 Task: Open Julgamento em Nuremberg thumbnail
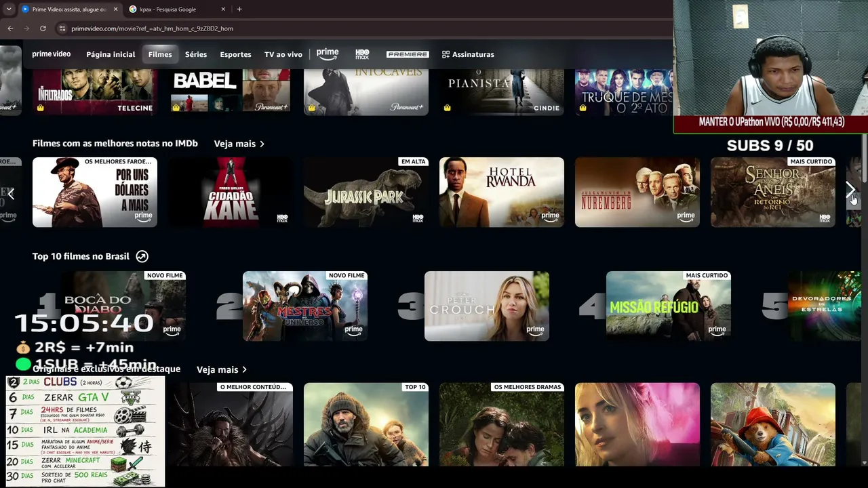coord(637,192)
